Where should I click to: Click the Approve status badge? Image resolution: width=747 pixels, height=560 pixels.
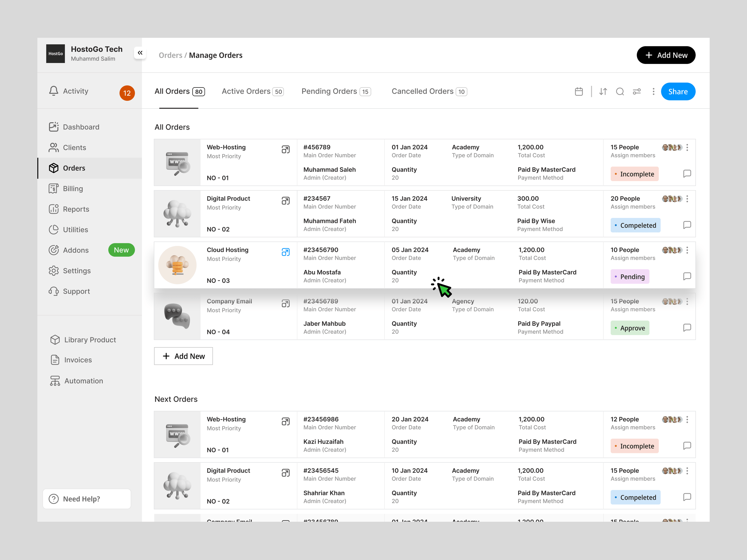630,328
